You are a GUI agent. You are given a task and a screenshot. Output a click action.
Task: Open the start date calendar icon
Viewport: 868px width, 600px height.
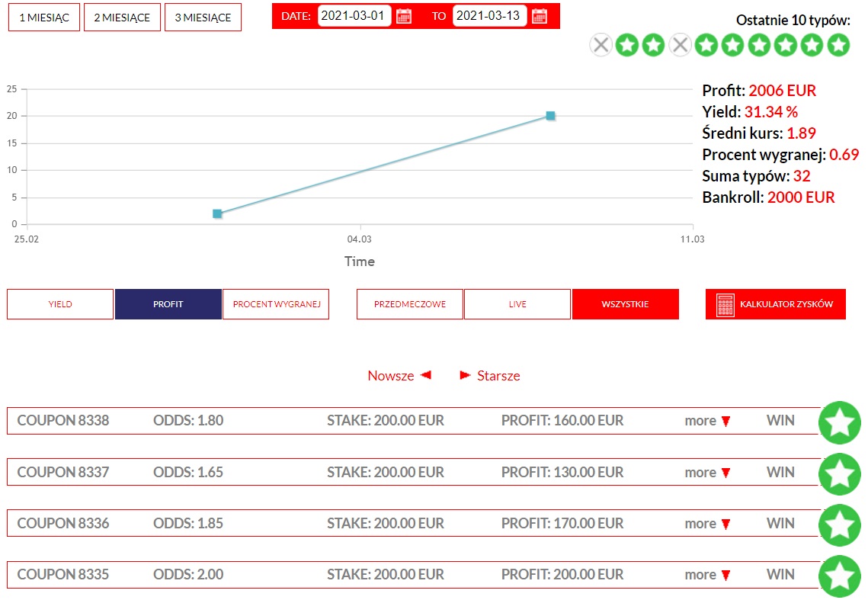click(x=404, y=16)
